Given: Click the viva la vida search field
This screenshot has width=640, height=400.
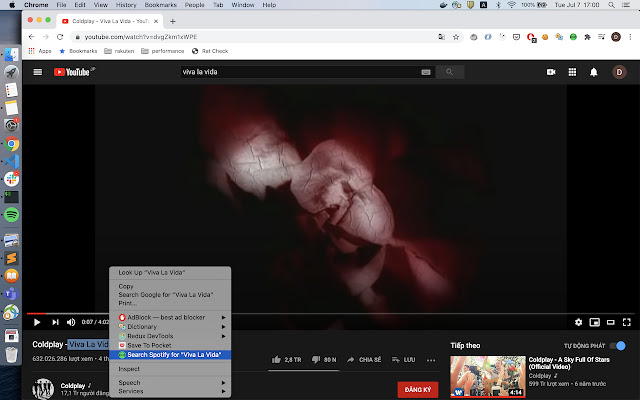Looking at the screenshot, I should (300, 72).
